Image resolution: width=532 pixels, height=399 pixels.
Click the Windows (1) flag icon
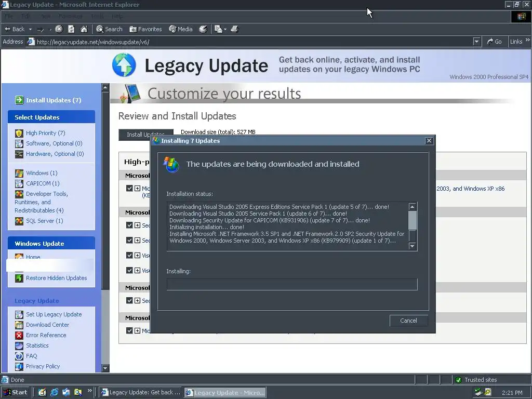(19, 173)
